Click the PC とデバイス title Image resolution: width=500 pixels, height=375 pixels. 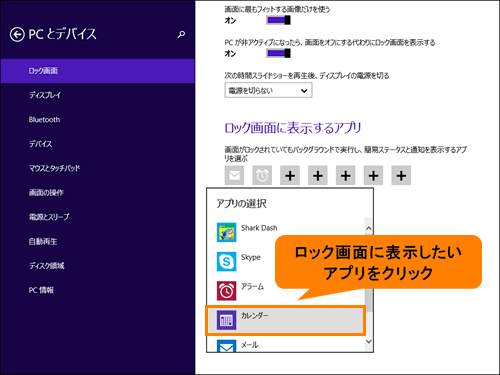(62, 34)
